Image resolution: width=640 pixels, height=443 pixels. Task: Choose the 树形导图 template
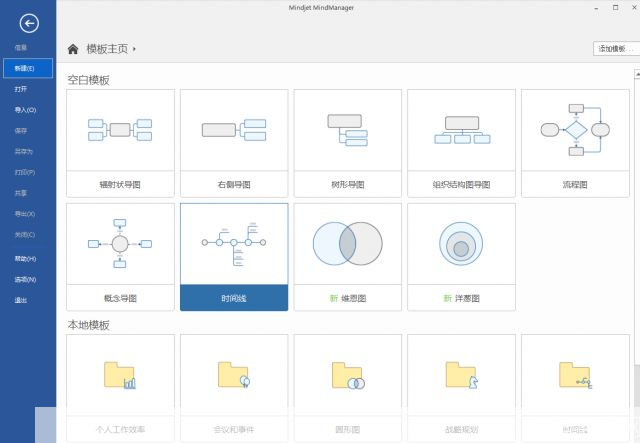(x=348, y=143)
